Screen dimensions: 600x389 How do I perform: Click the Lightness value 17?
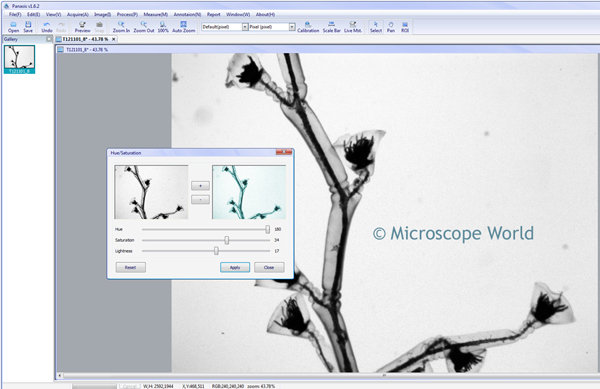[277, 251]
